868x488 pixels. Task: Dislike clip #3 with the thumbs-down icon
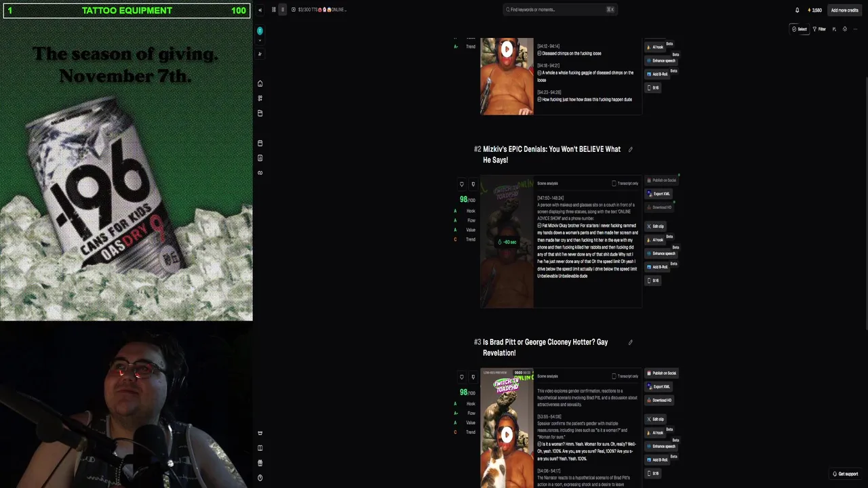473,377
